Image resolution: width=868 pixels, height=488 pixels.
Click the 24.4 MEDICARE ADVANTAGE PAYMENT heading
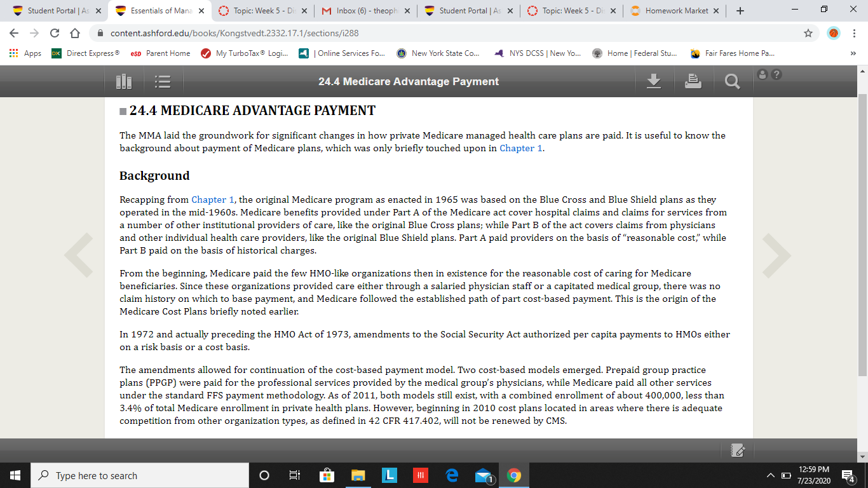[x=252, y=111]
